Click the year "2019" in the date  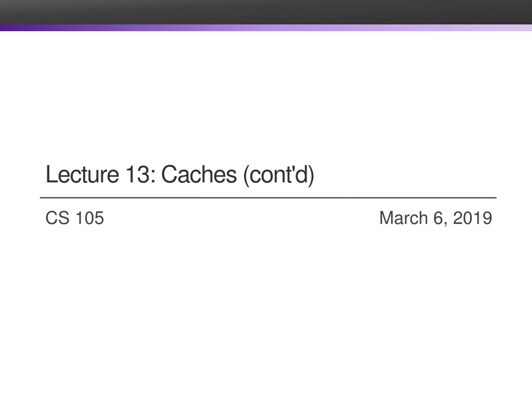(473, 218)
